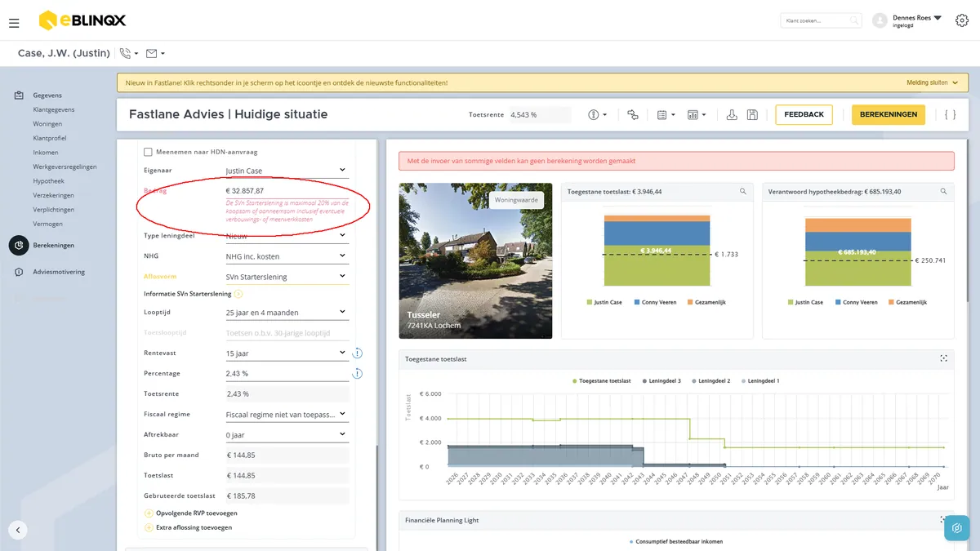
Task: Open the Aftrekbaar dropdown
Action: pyautogui.click(x=287, y=435)
